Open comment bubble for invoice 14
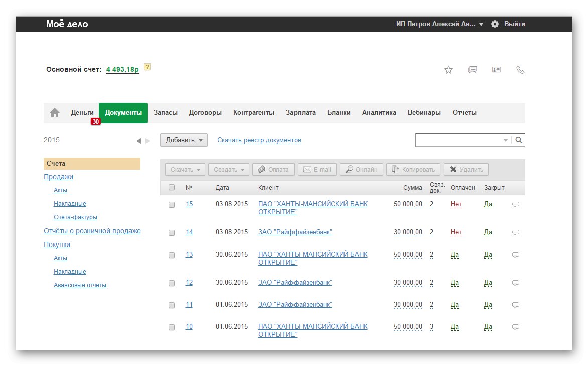588x366 pixels. [516, 233]
